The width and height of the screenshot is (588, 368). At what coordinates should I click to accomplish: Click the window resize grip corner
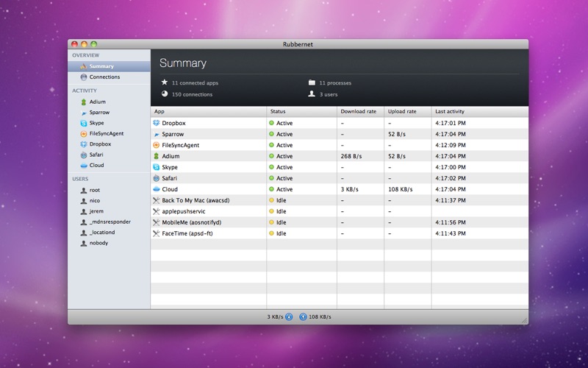[524, 320]
